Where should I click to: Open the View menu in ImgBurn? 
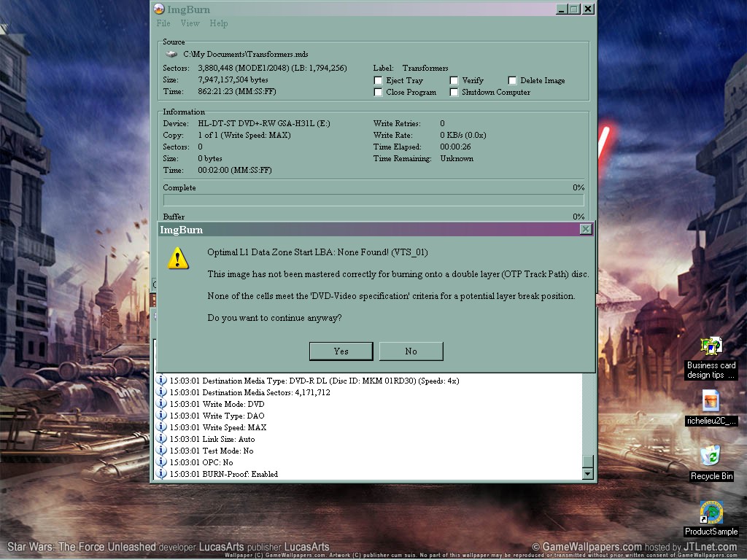(x=190, y=23)
